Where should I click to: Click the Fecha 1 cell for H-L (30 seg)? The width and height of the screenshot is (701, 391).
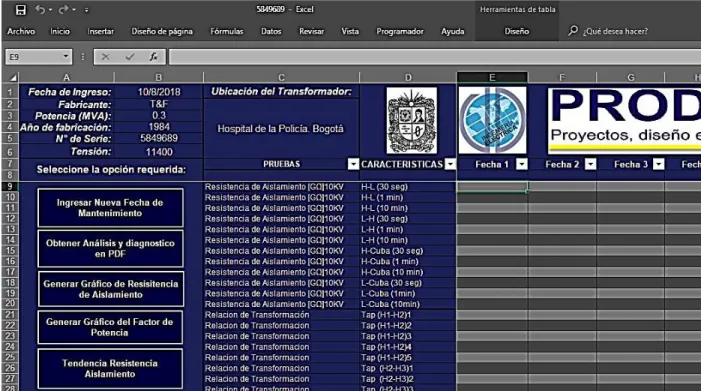point(492,187)
